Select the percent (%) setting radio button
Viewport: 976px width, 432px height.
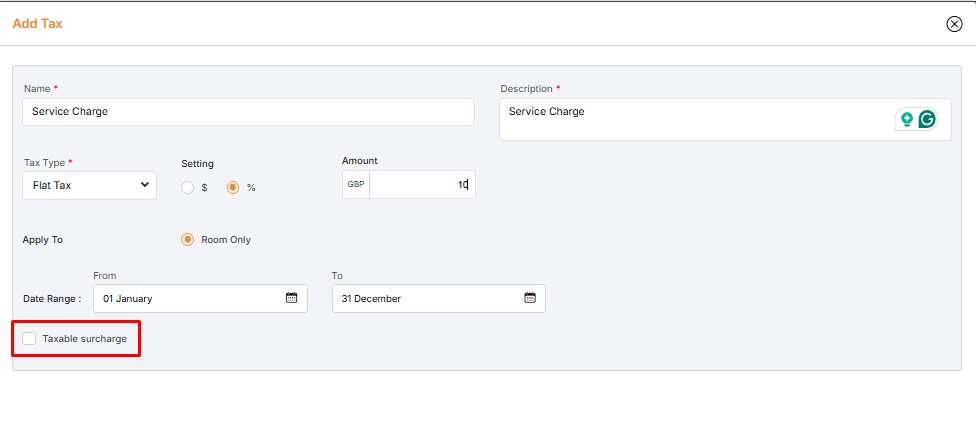point(233,187)
